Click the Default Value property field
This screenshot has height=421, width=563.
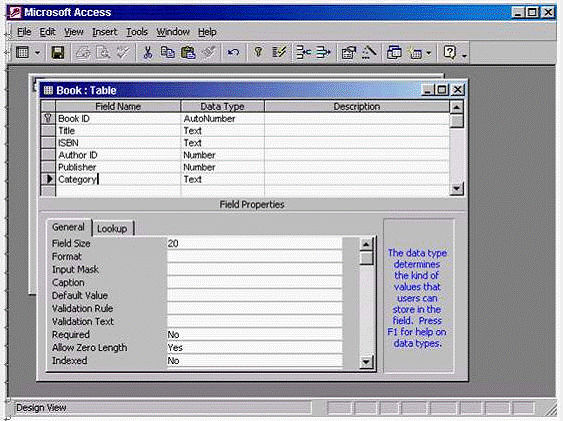coord(255,295)
